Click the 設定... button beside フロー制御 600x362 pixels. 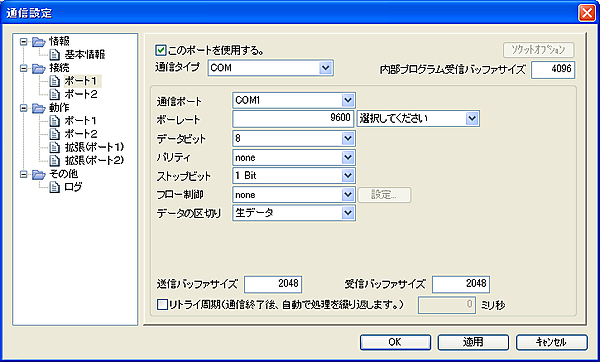[x=384, y=195]
